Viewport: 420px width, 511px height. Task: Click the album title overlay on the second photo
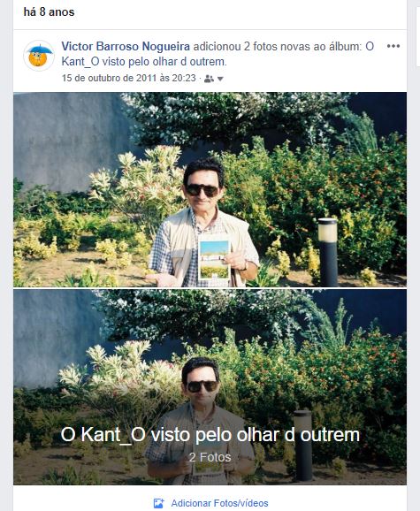pos(210,435)
